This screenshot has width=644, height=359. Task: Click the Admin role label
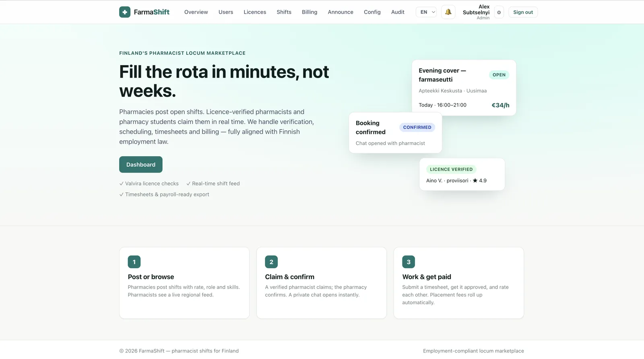[x=483, y=18]
